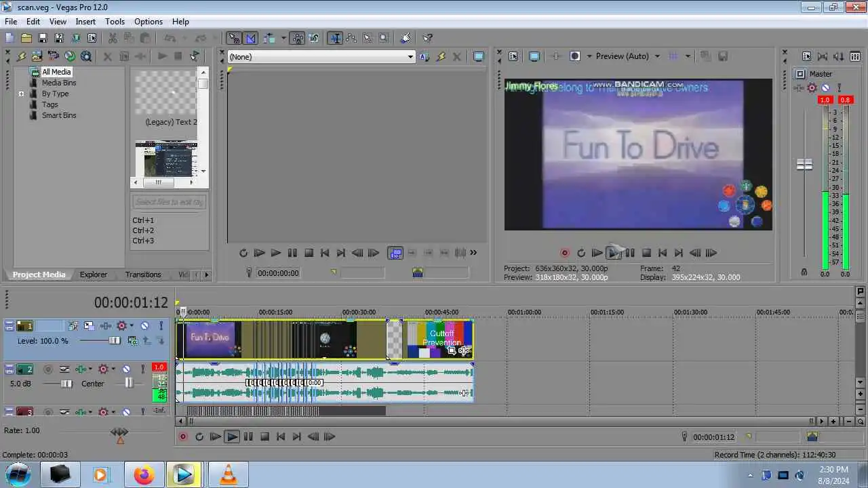This screenshot has width=868, height=488.
Task: Click Pause button under video preview
Action: (x=630, y=253)
